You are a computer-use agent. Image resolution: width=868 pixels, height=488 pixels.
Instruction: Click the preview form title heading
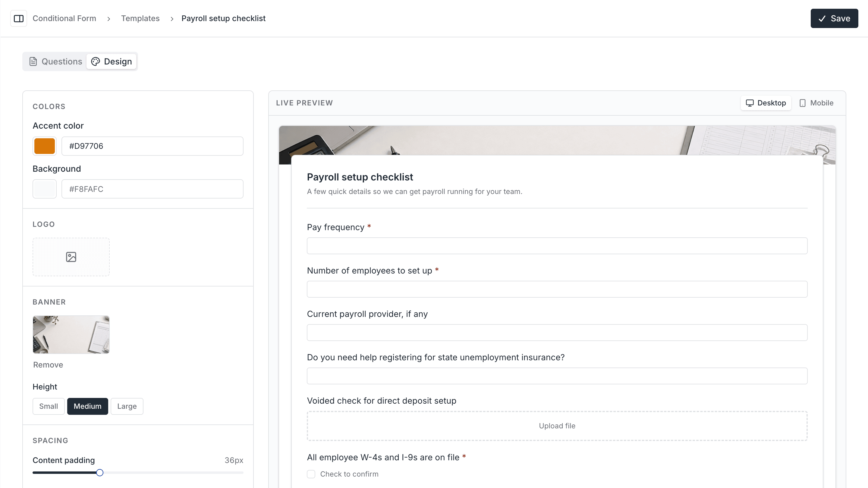point(360,177)
